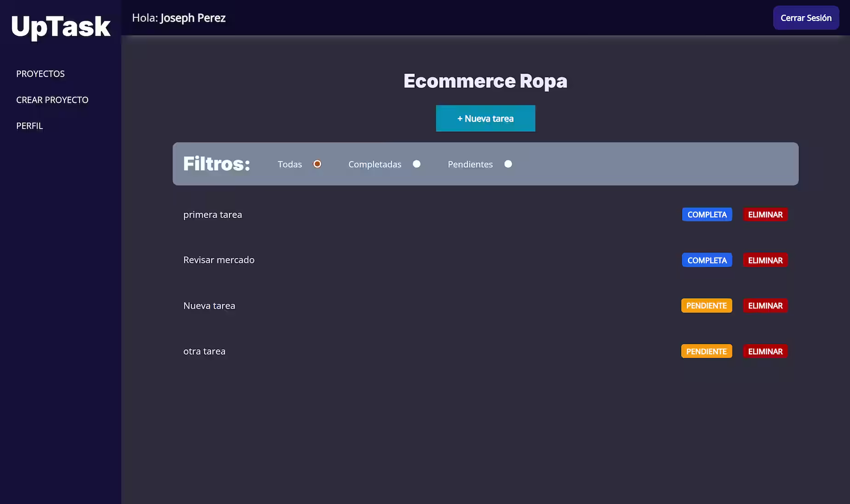
Task: Open PROYECTOS in the sidebar
Action: [x=40, y=74]
